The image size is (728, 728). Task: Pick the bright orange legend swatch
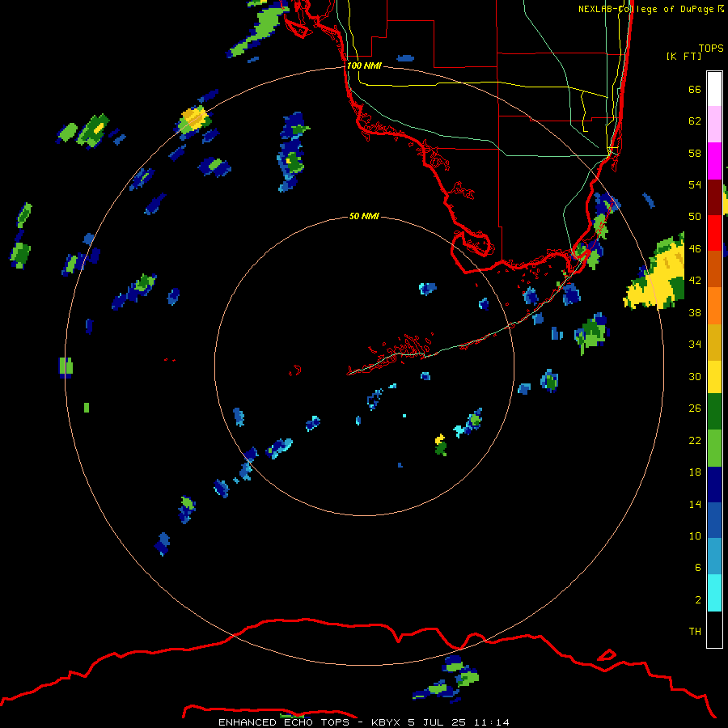(714, 305)
